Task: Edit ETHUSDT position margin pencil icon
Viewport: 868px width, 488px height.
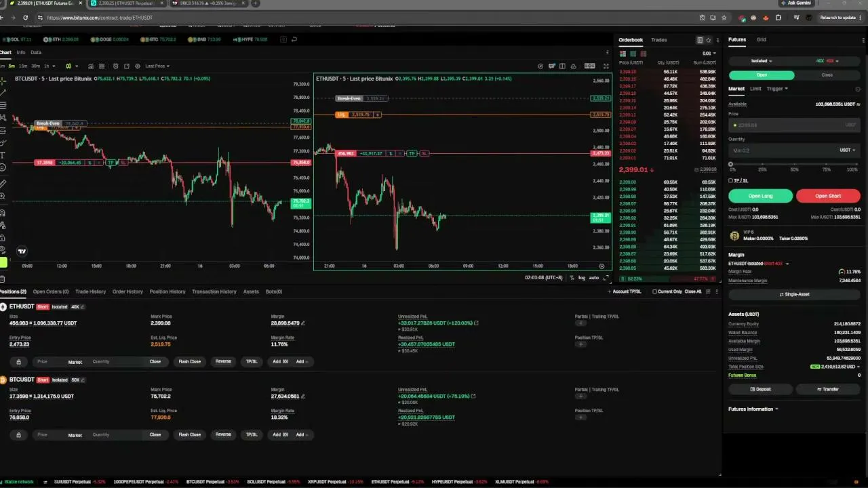Action: point(303,323)
